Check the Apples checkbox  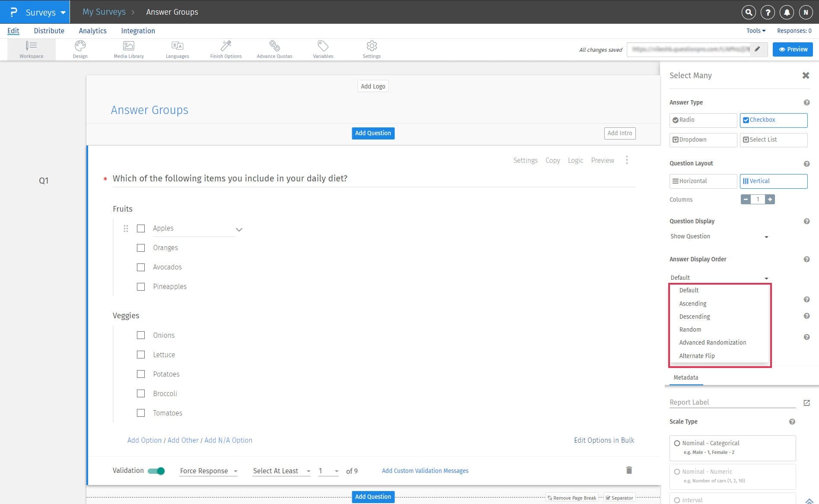[141, 228]
